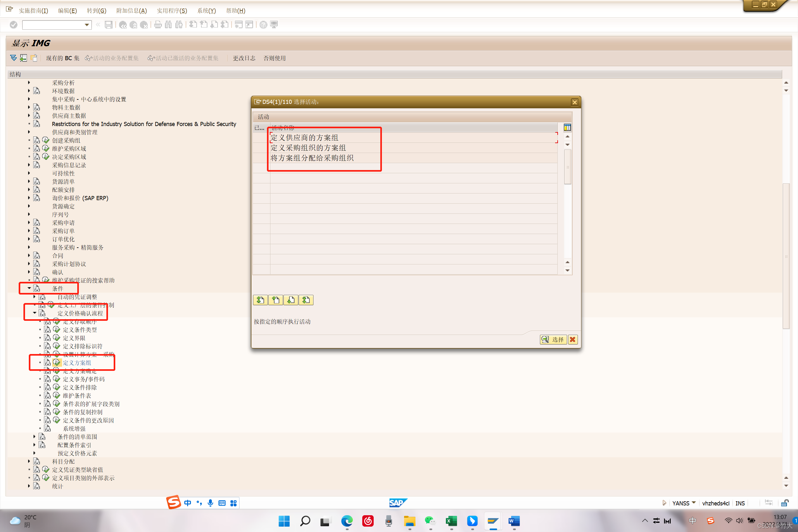Toggle Sogou voice input microphone

coord(210,503)
